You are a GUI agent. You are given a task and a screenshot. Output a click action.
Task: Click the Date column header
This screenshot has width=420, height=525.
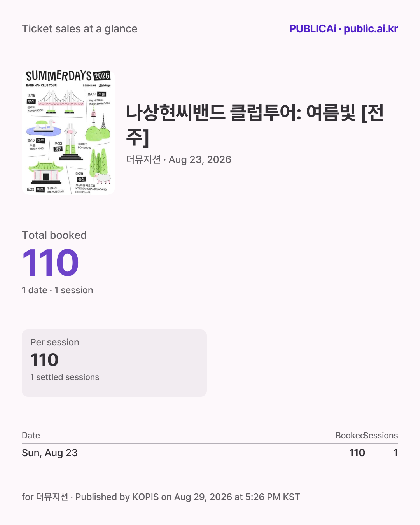[31, 436]
